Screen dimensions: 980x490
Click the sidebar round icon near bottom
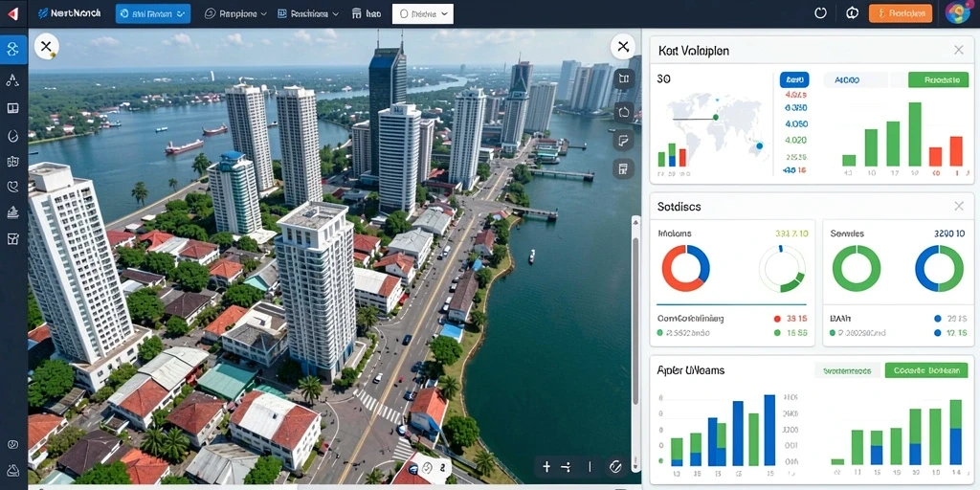(12, 444)
